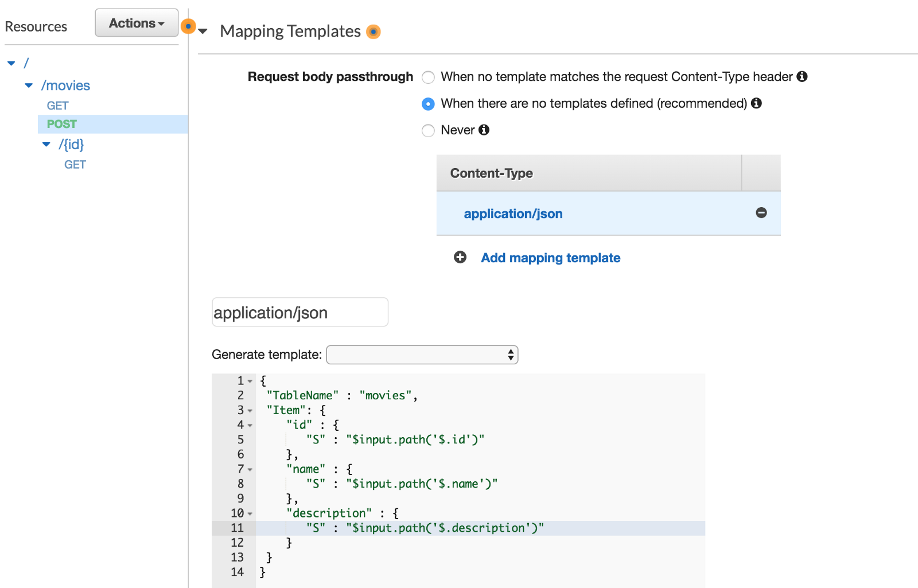Click the application/json Content-Type link
918x588 pixels.
[513, 214]
